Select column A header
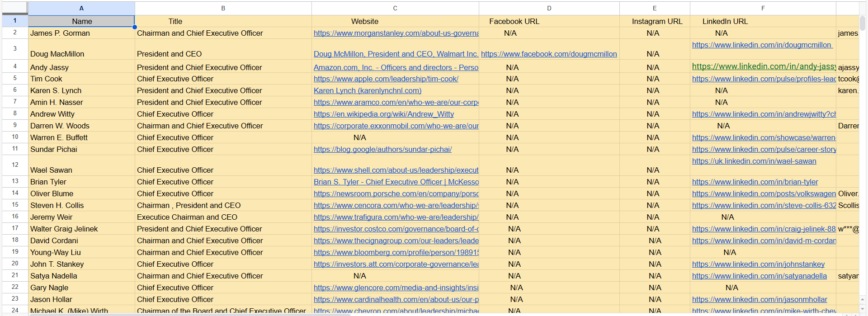 click(x=81, y=8)
